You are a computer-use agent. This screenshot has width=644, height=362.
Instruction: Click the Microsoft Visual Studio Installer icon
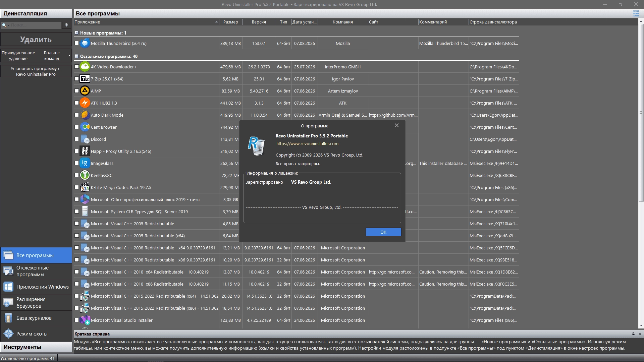(85, 320)
